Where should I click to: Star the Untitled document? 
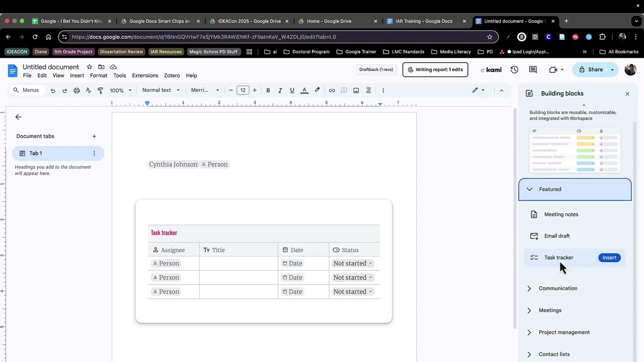(89, 67)
